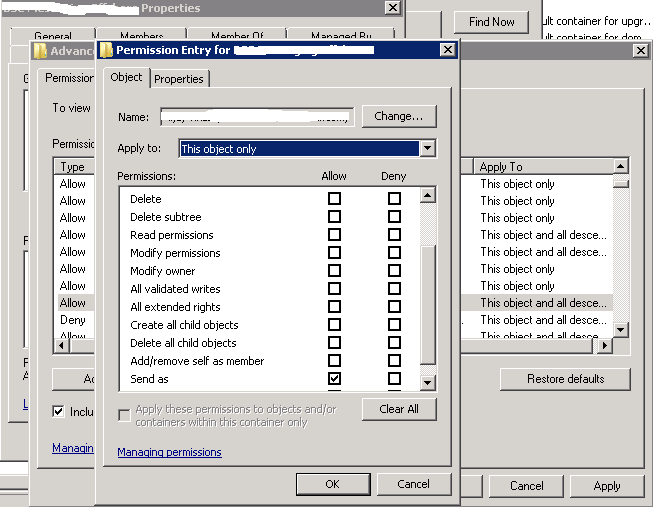The image size is (653, 507).
Task: Open the Managing permissions link
Action: (169, 452)
